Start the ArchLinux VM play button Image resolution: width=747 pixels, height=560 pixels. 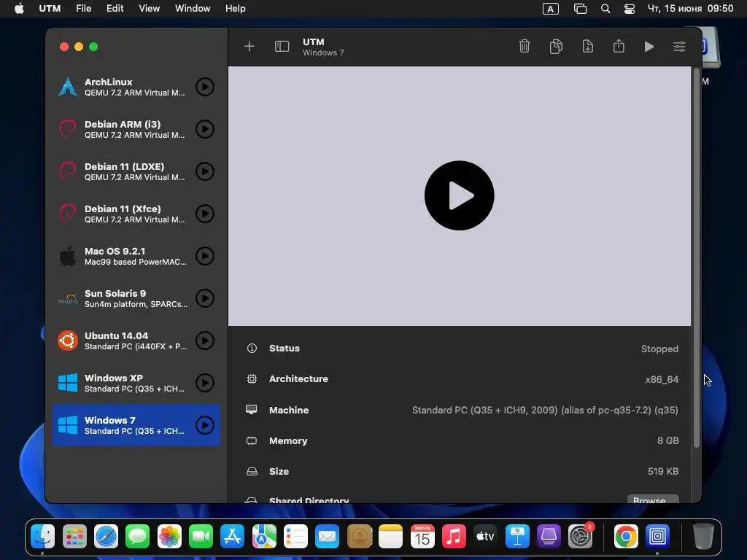[x=205, y=87]
